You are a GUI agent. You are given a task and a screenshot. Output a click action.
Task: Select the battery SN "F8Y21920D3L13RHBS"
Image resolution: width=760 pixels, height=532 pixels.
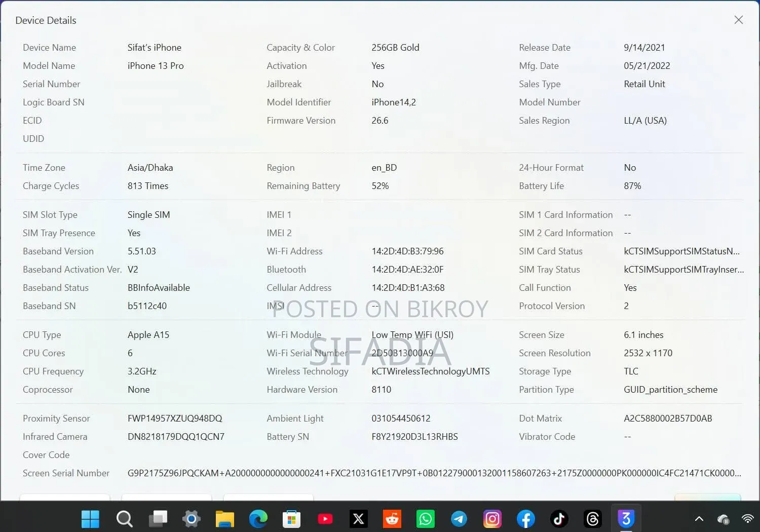click(x=414, y=437)
